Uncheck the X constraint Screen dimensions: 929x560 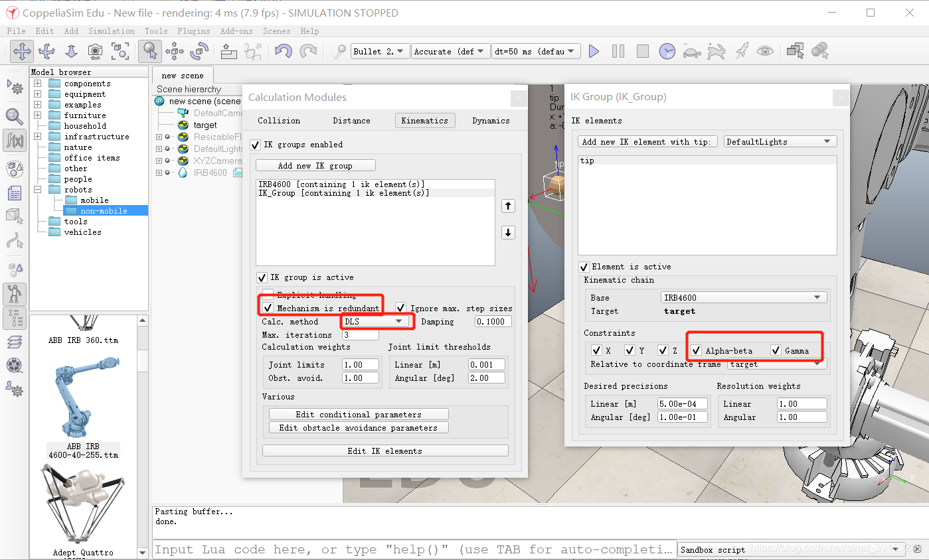tap(596, 350)
